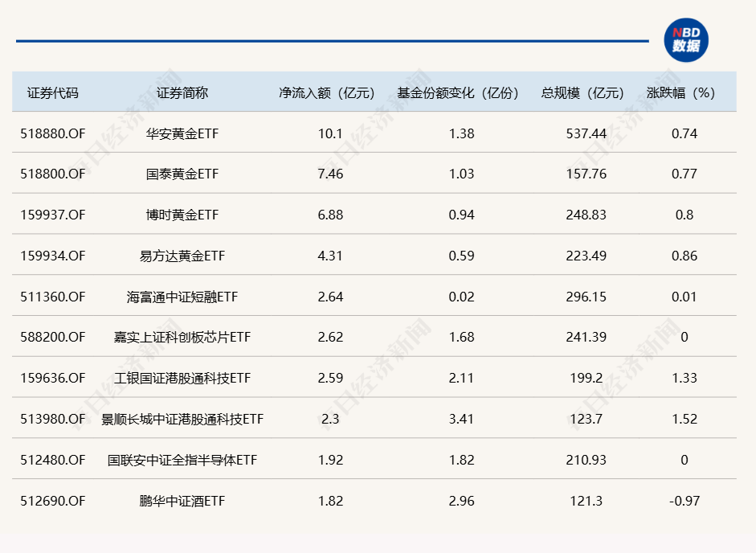This screenshot has height=553, width=756.
Task: Select the -0.97 change percentage cell
Action: 684,502
